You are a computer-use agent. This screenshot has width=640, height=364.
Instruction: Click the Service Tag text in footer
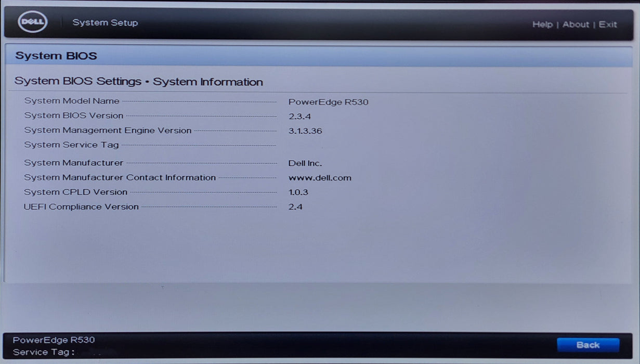(44, 352)
